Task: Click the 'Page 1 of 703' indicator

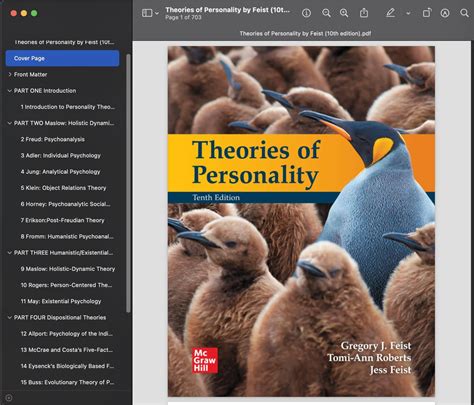Action: click(x=183, y=17)
